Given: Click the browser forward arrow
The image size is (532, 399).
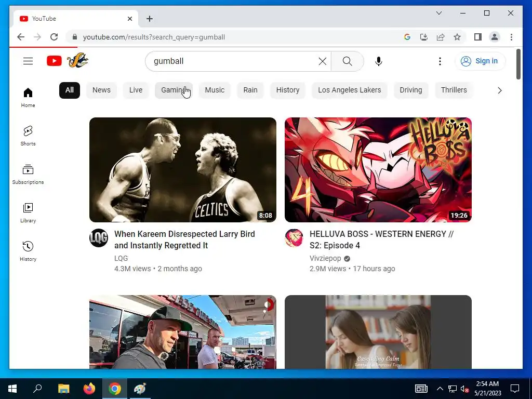Looking at the screenshot, I should [x=37, y=37].
